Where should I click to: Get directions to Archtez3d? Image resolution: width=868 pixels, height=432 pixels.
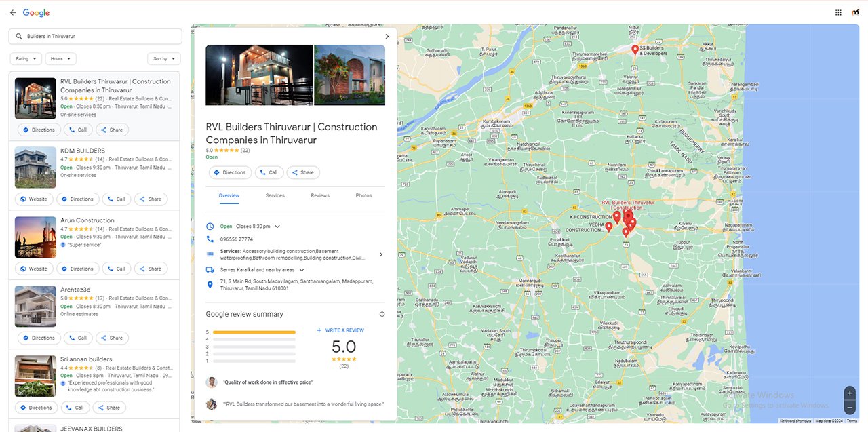pos(38,338)
